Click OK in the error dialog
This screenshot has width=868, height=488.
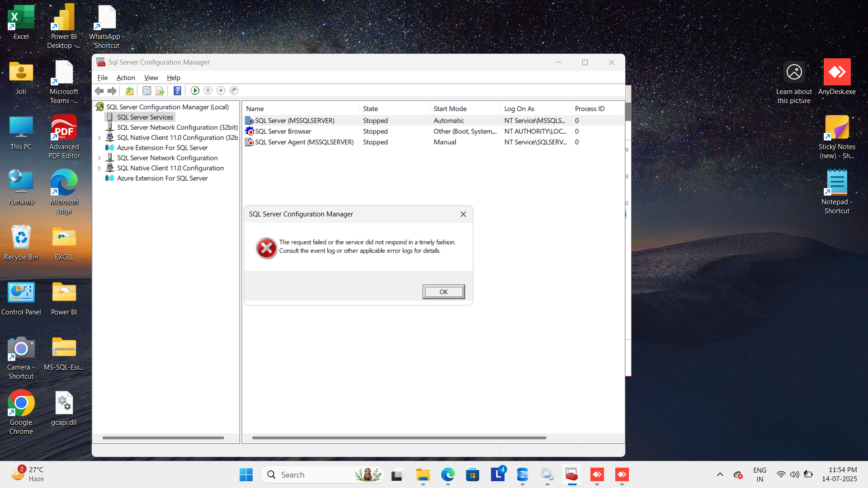coord(443,292)
